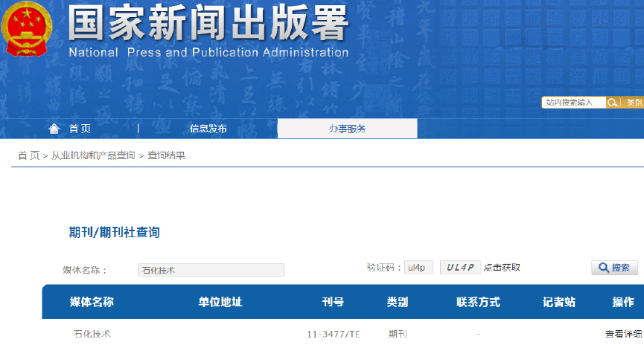Click the 期刊 category cell

398,334
